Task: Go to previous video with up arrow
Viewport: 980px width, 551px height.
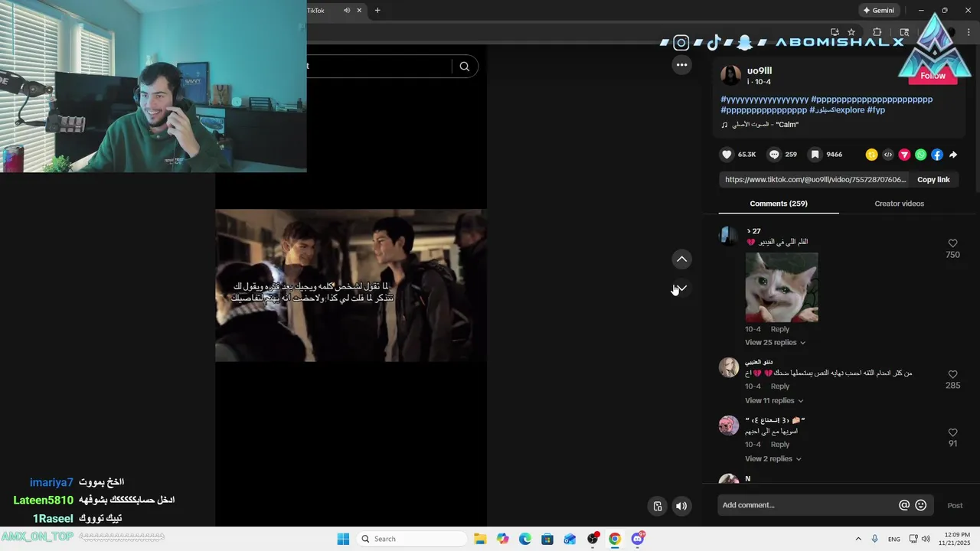Action: (681, 259)
